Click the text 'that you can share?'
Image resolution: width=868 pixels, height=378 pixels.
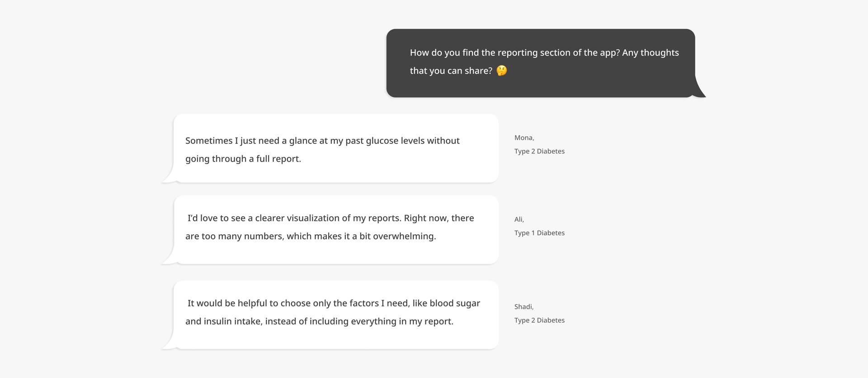click(x=451, y=71)
